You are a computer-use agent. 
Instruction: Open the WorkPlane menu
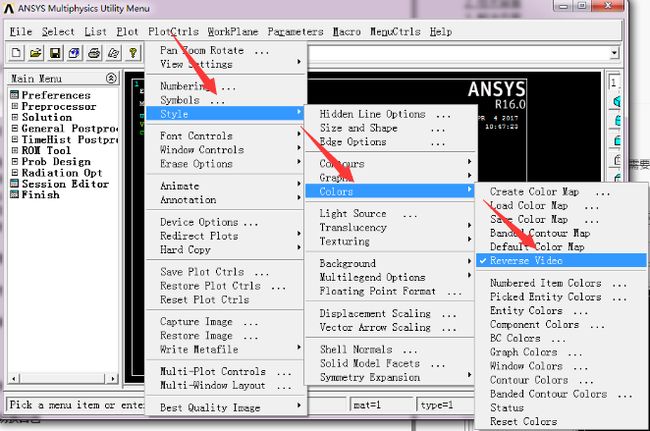[x=233, y=31]
